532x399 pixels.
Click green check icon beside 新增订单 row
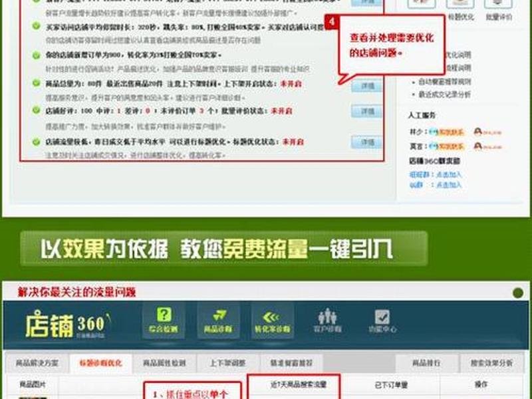click(x=36, y=55)
